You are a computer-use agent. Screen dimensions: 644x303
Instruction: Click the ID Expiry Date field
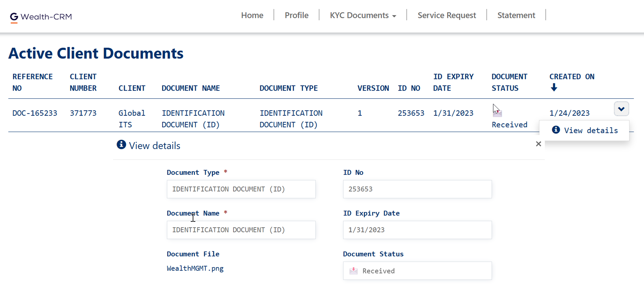[417, 230]
